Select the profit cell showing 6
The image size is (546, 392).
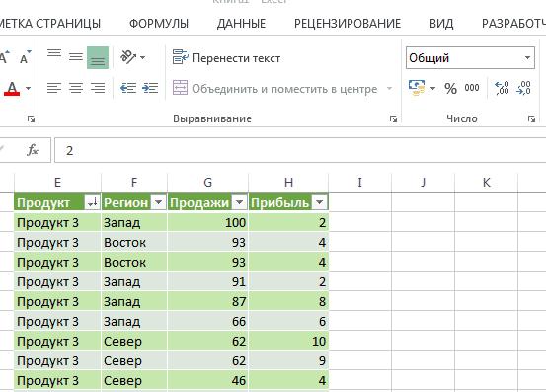click(288, 321)
